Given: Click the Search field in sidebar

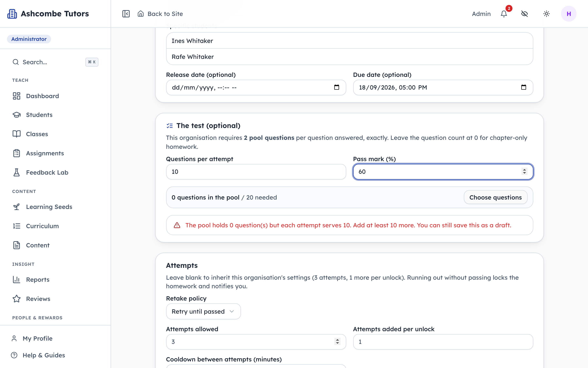Looking at the screenshot, I should coord(55,62).
